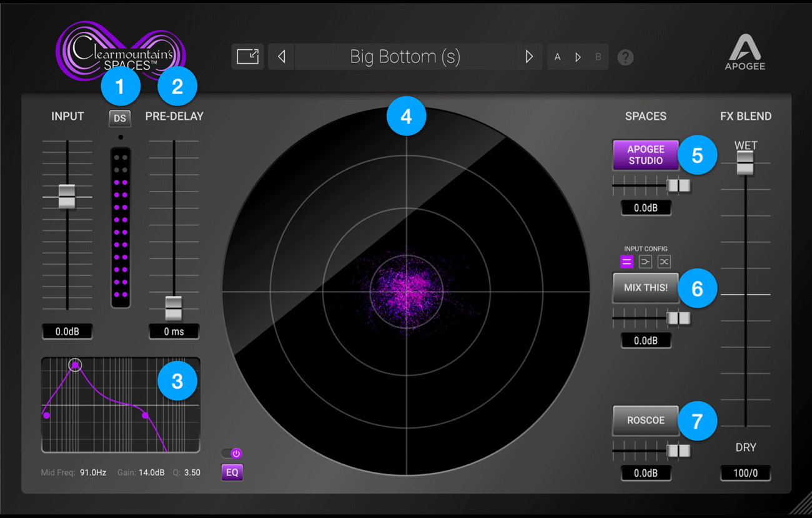The width and height of the screenshot is (812, 518).
Task: Toggle the DS button
Action: point(119,118)
